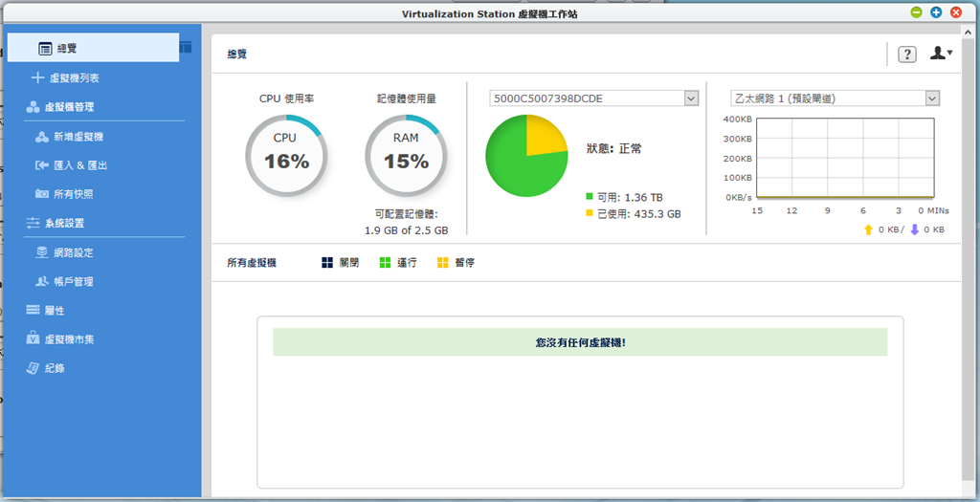Expand the disk 5000C5007398DCDE dropdown

(691, 98)
